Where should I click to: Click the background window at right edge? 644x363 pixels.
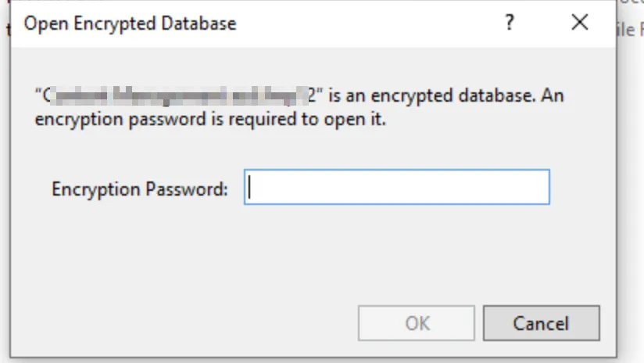click(631, 156)
